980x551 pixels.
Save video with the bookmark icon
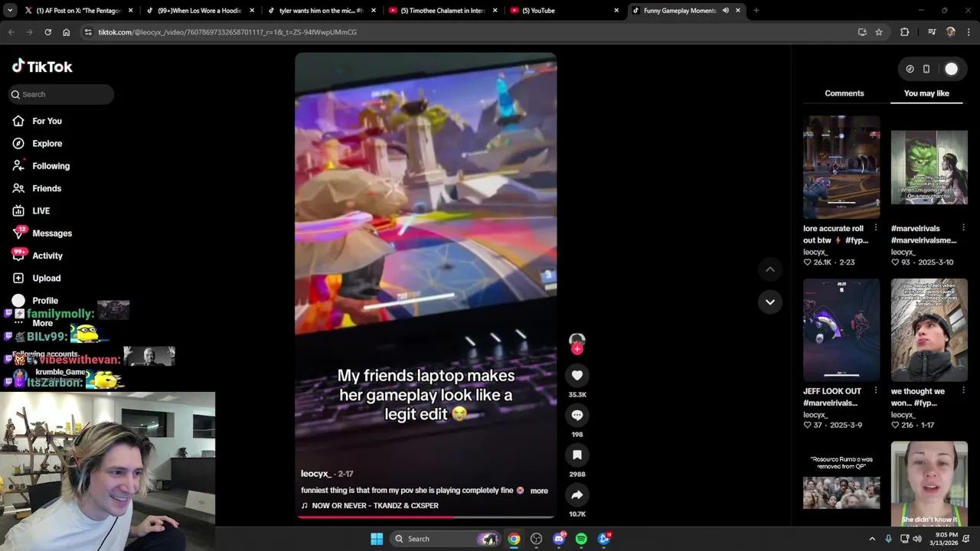577,455
